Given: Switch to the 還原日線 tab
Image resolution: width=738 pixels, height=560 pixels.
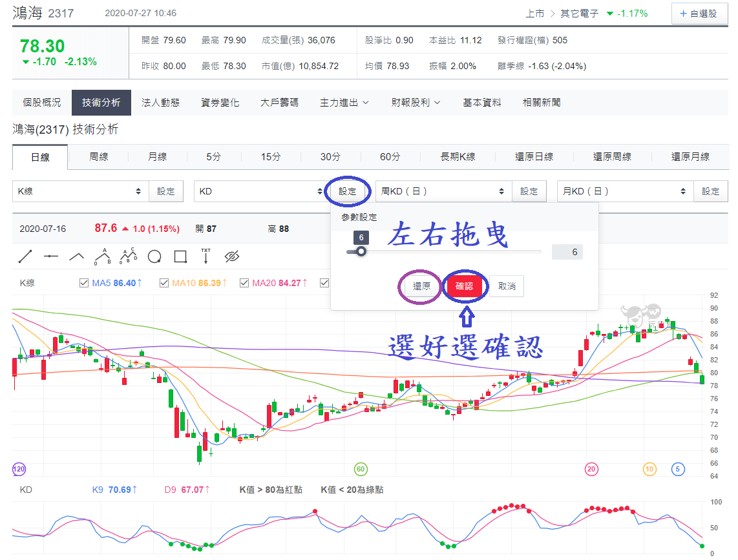Looking at the screenshot, I should tap(534, 157).
